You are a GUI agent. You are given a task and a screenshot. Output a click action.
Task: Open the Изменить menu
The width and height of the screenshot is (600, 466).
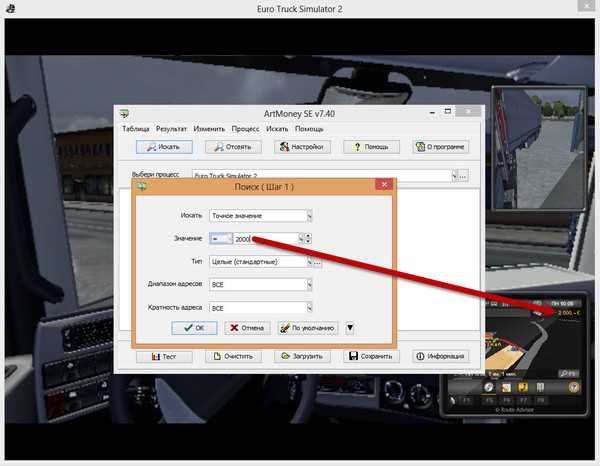pos(209,129)
